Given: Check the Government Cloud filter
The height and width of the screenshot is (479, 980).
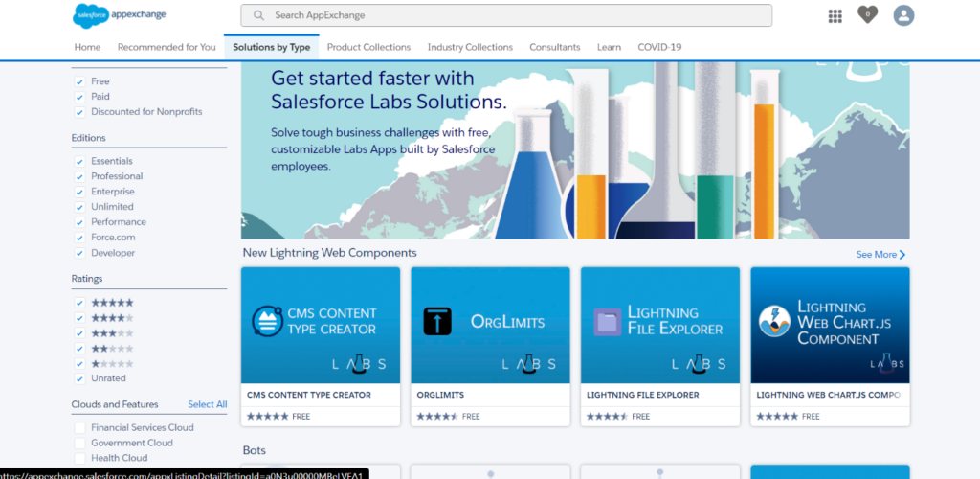Looking at the screenshot, I should point(79,443).
